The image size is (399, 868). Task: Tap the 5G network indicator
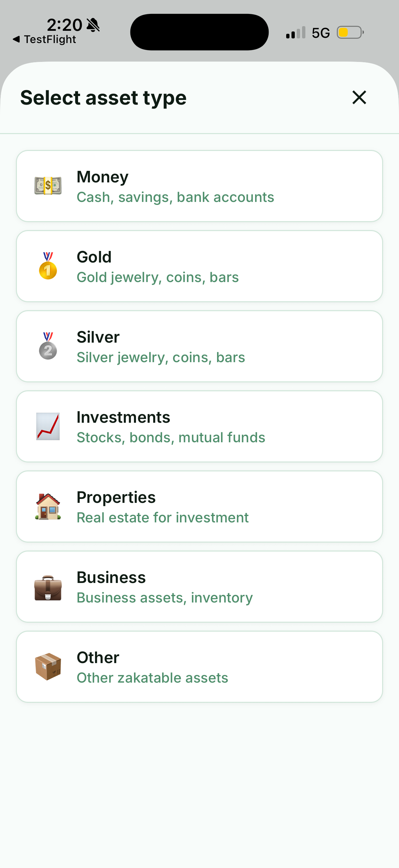(321, 32)
